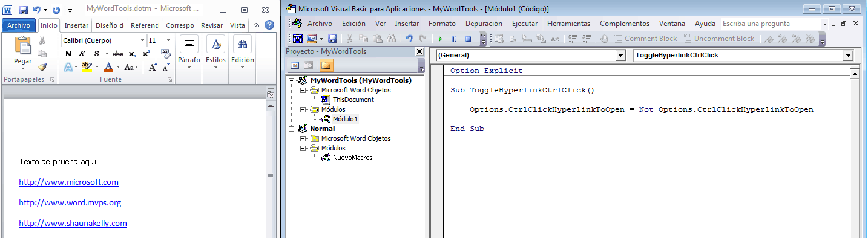Screen dimensions: 868x238
Task: Click Run macro green play icon
Action: 440,39
